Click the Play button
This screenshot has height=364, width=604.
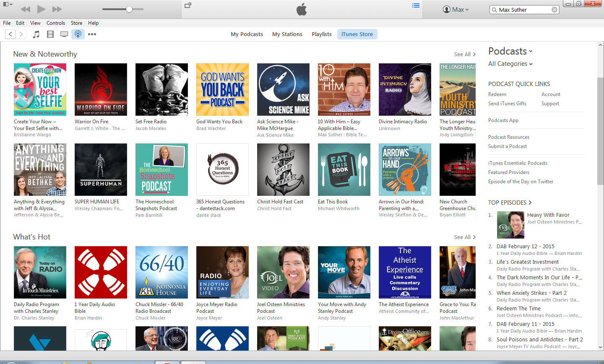(41, 9)
